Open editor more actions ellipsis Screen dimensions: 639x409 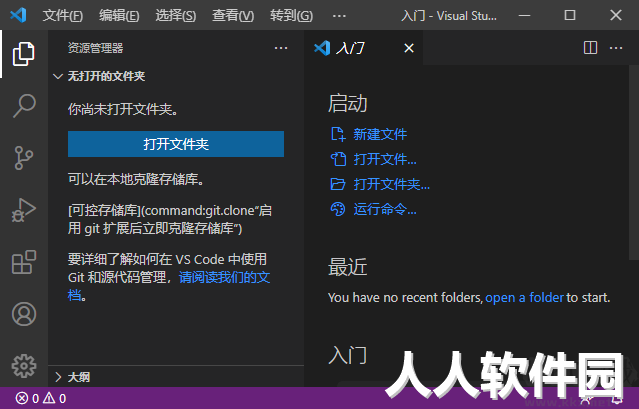(616, 48)
